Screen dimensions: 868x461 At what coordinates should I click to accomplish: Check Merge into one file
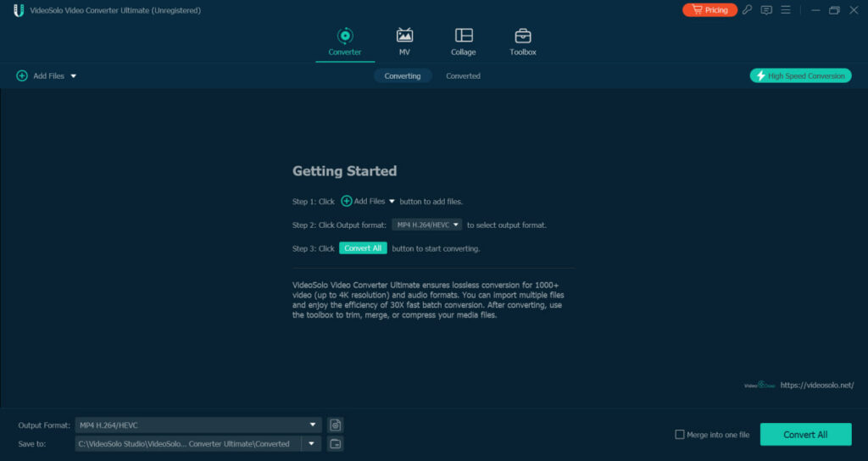point(680,435)
